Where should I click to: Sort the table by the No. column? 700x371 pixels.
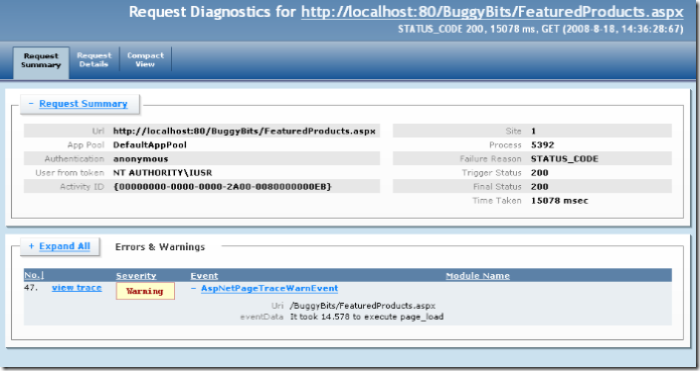click(x=34, y=275)
